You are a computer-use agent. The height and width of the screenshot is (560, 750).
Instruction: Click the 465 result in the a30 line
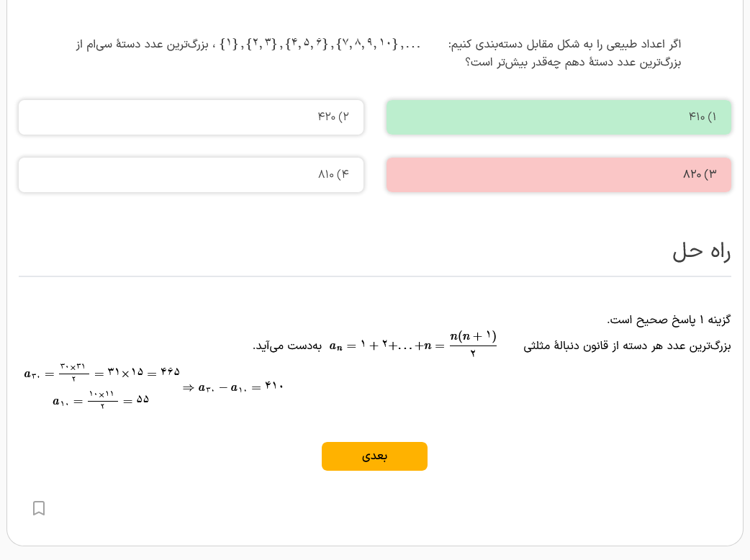pyautogui.click(x=170, y=372)
